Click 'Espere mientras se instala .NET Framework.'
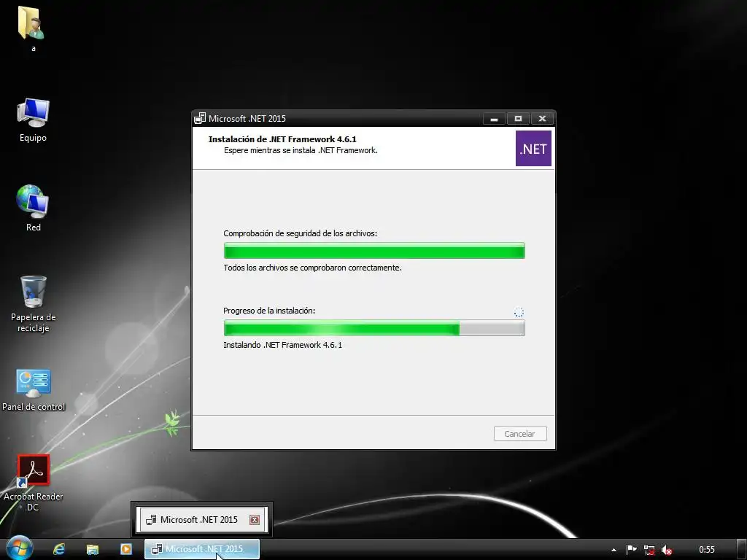The width and height of the screenshot is (747, 560). [301, 150]
